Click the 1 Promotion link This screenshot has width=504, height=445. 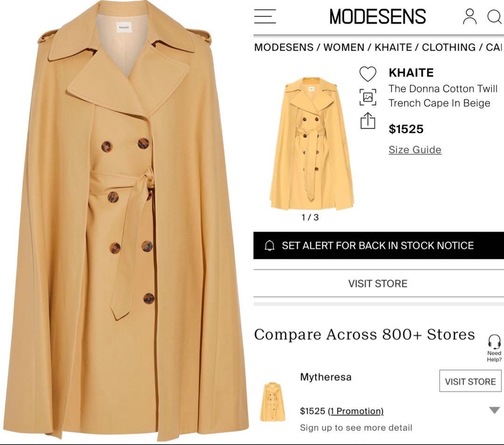click(356, 411)
